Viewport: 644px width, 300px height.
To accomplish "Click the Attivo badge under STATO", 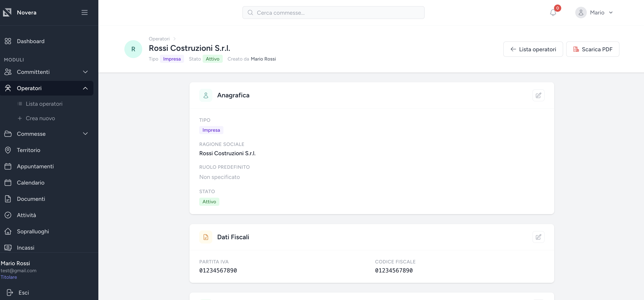I will point(209,202).
